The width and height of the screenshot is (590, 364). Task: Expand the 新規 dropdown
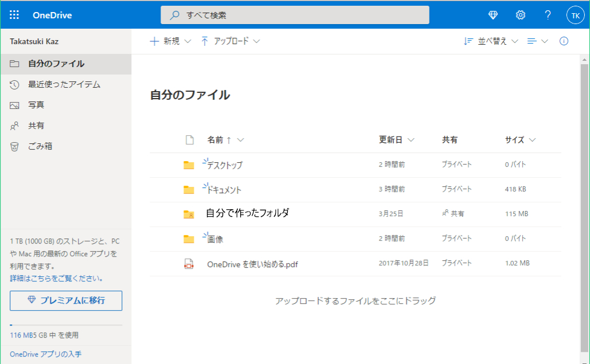tap(170, 41)
